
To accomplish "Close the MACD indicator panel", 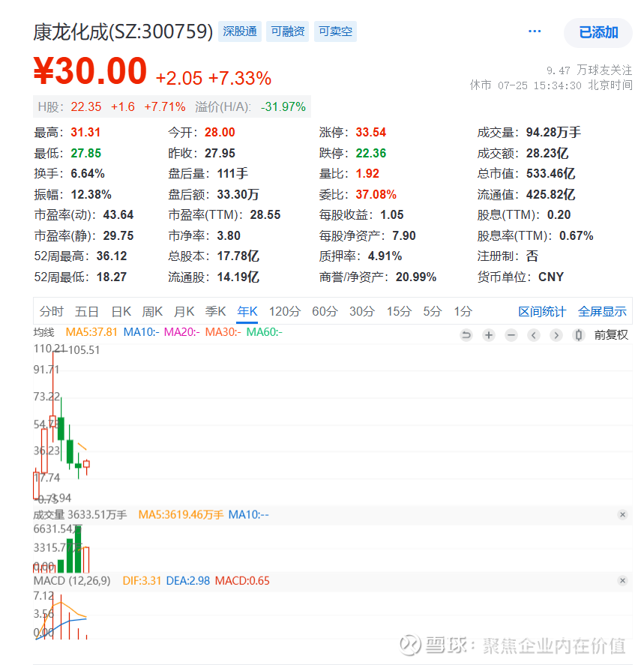I will point(622,580).
